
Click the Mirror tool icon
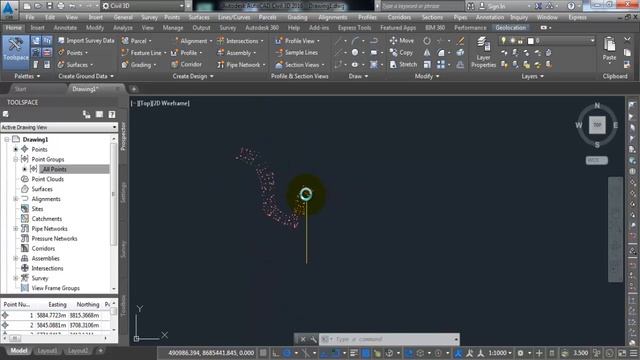[427, 53]
